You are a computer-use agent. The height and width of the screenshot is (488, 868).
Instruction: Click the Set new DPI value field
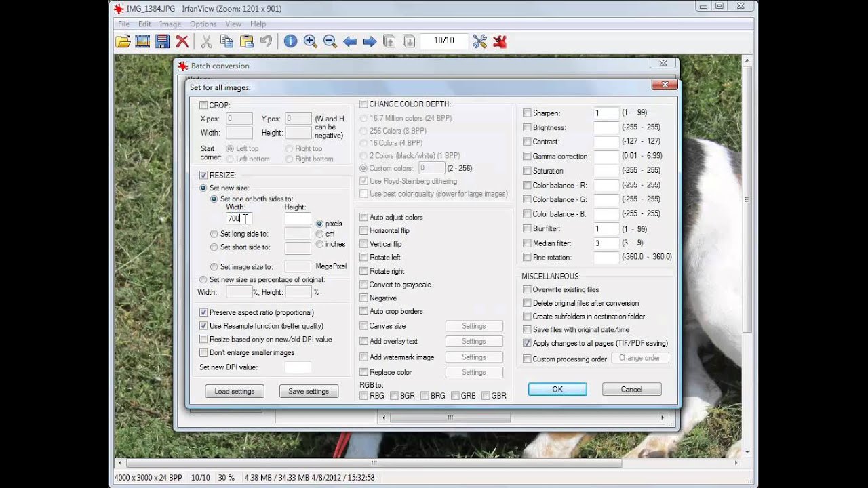click(298, 367)
